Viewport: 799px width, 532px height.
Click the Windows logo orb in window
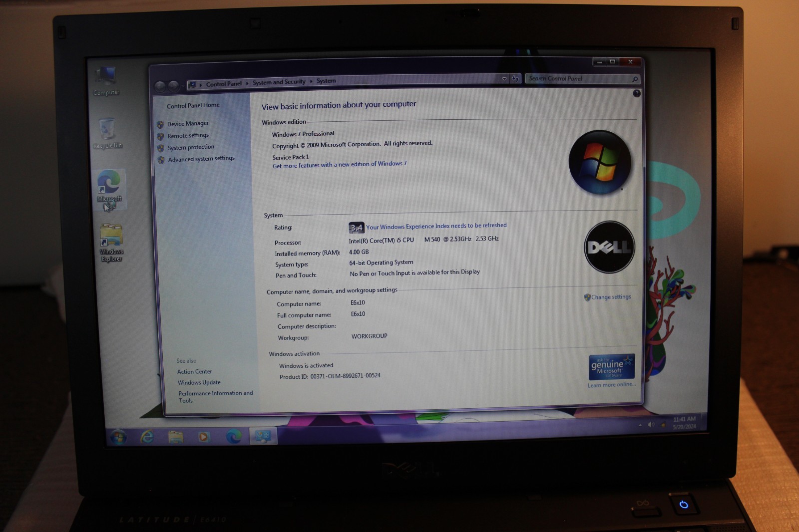pyautogui.click(x=600, y=162)
